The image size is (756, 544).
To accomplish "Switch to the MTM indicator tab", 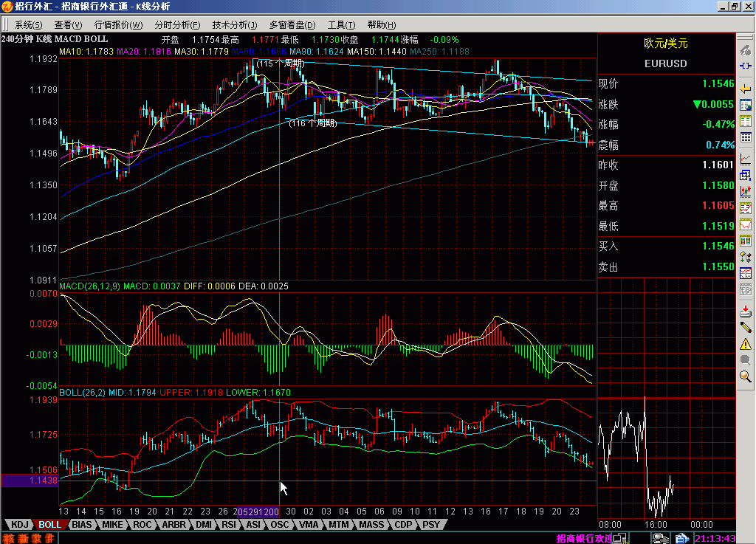I will point(338,525).
